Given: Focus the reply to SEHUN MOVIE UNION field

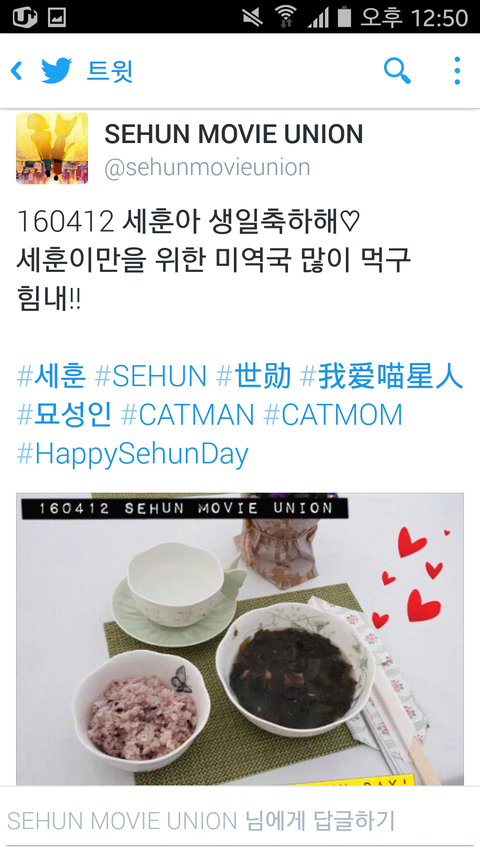Looking at the screenshot, I should coord(240,820).
